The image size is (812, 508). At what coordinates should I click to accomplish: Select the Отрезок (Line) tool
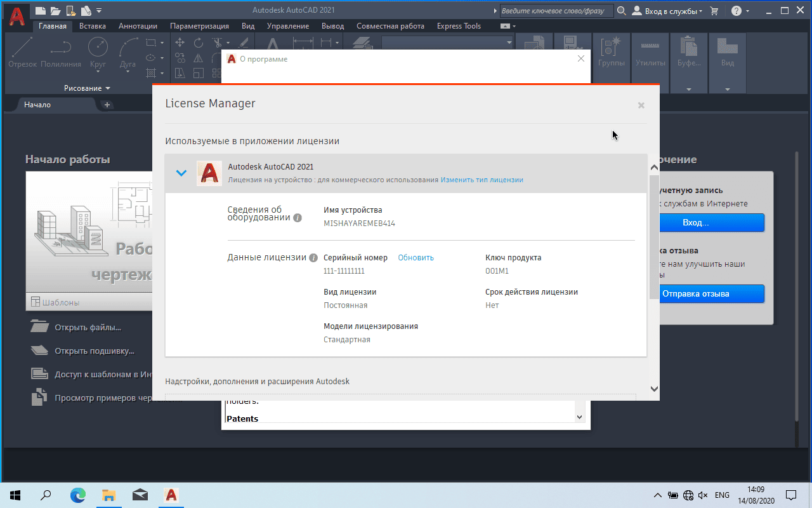(23, 52)
